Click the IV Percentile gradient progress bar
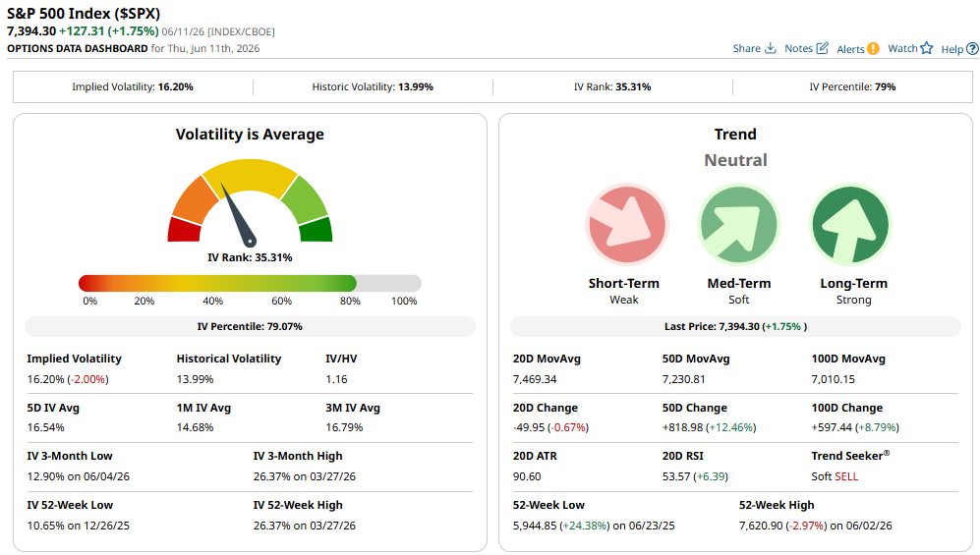 [250, 284]
